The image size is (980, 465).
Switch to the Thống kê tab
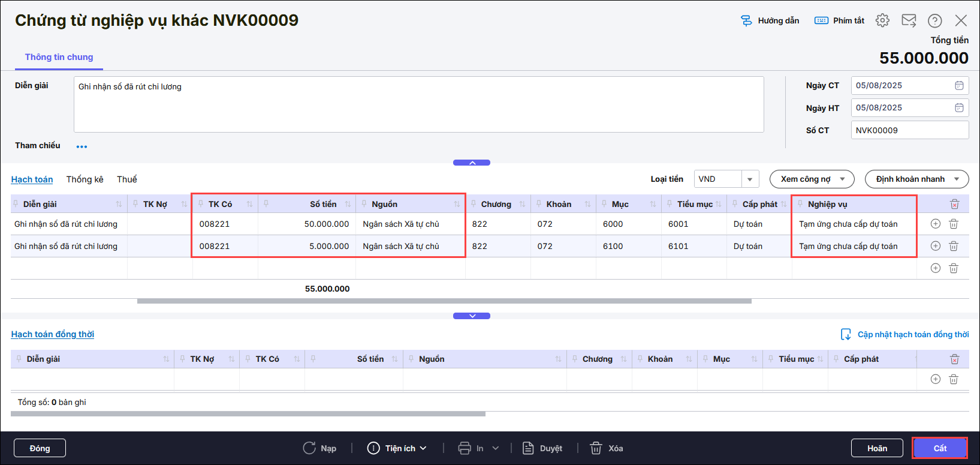[x=85, y=179]
